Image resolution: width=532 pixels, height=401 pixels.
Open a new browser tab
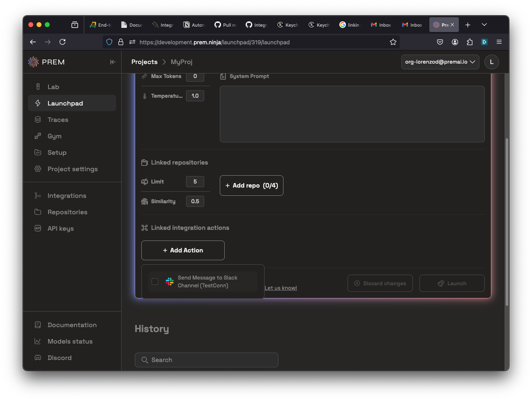(x=468, y=25)
